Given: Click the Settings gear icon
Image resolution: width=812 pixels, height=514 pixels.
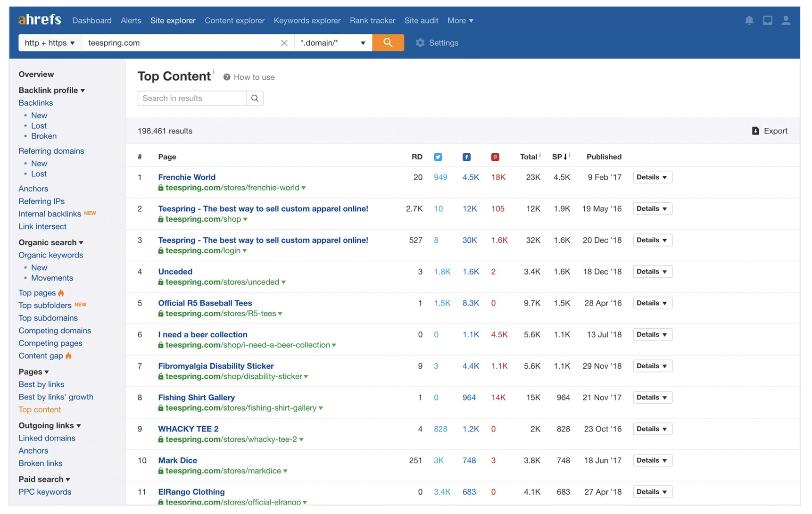Looking at the screenshot, I should 420,43.
